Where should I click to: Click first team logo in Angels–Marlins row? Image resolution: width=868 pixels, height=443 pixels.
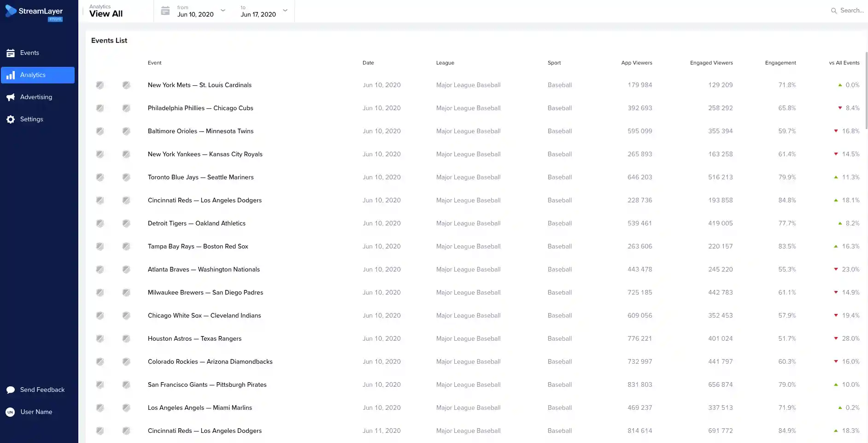point(100,408)
